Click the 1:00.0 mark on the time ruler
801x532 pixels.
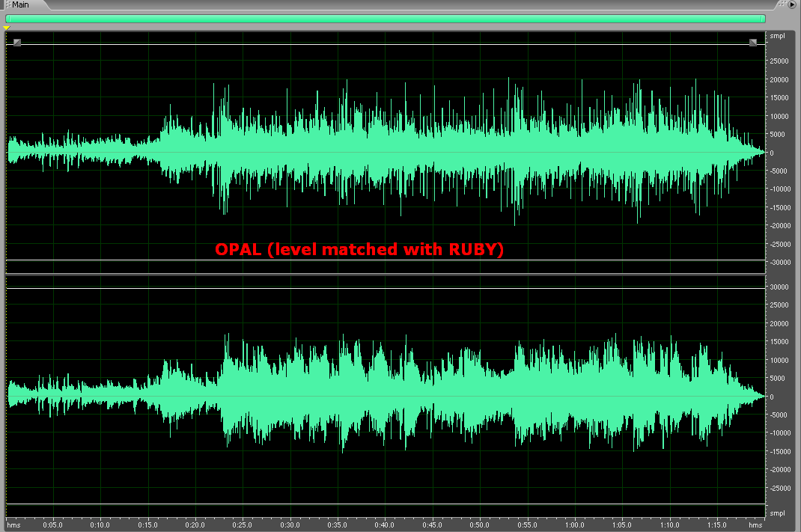tap(575, 525)
